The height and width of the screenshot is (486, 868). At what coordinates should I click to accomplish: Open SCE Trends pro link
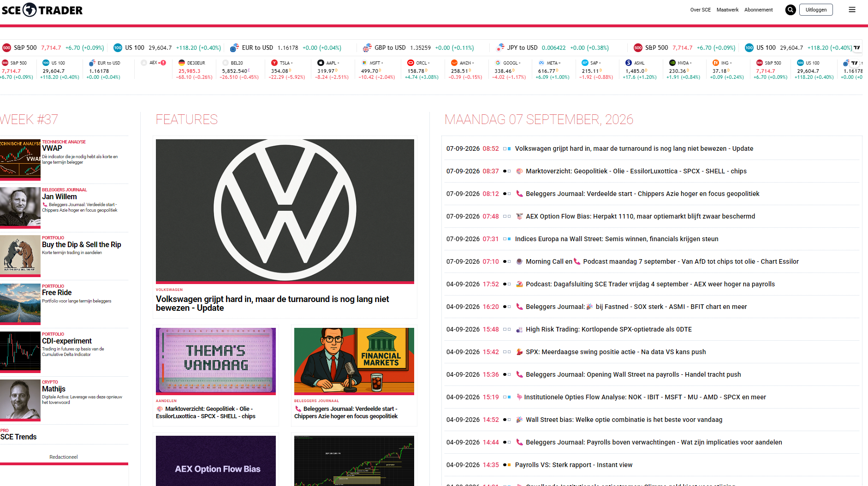coord(18,437)
